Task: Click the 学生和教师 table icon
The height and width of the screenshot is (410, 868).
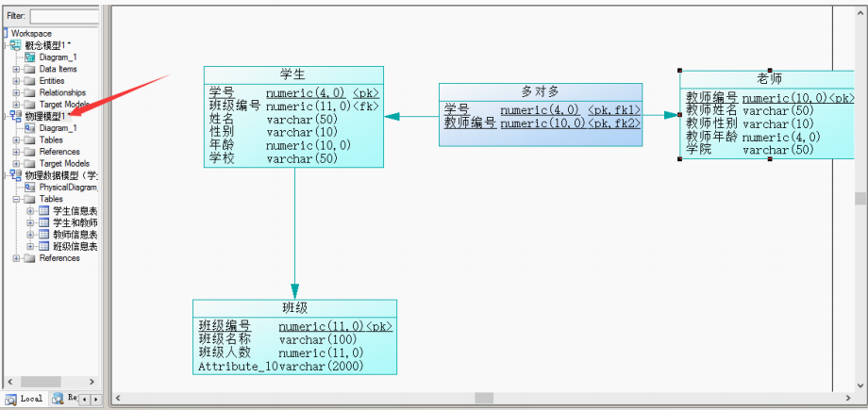Action: (44, 222)
